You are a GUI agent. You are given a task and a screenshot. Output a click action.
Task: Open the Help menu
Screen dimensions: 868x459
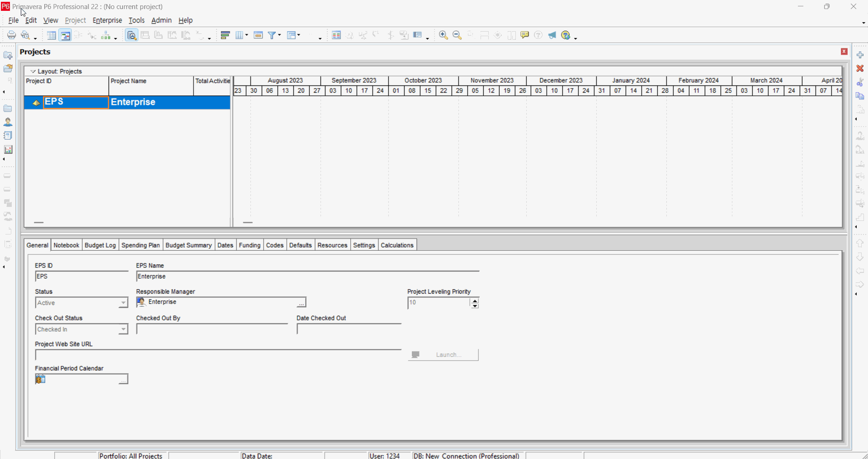[185, 20]
